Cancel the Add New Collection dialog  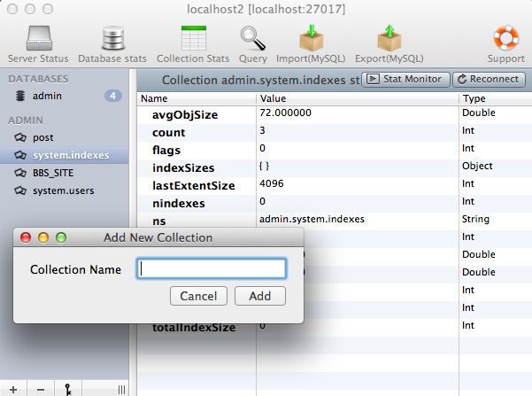click(198, 296)
